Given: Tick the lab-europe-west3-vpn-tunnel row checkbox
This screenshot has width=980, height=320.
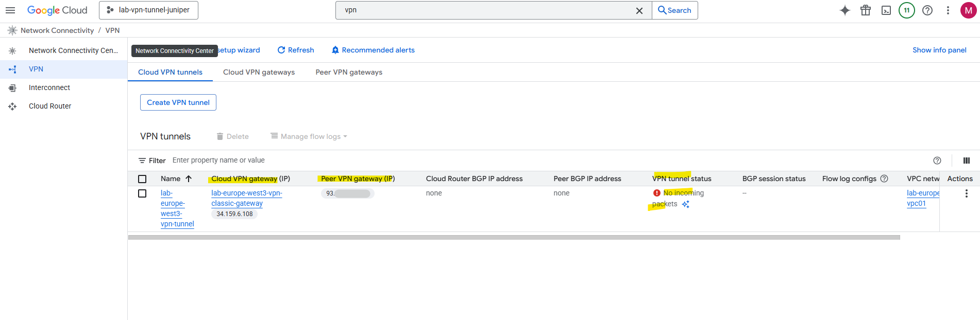Looking at the screenshot, I should point(142,193).
